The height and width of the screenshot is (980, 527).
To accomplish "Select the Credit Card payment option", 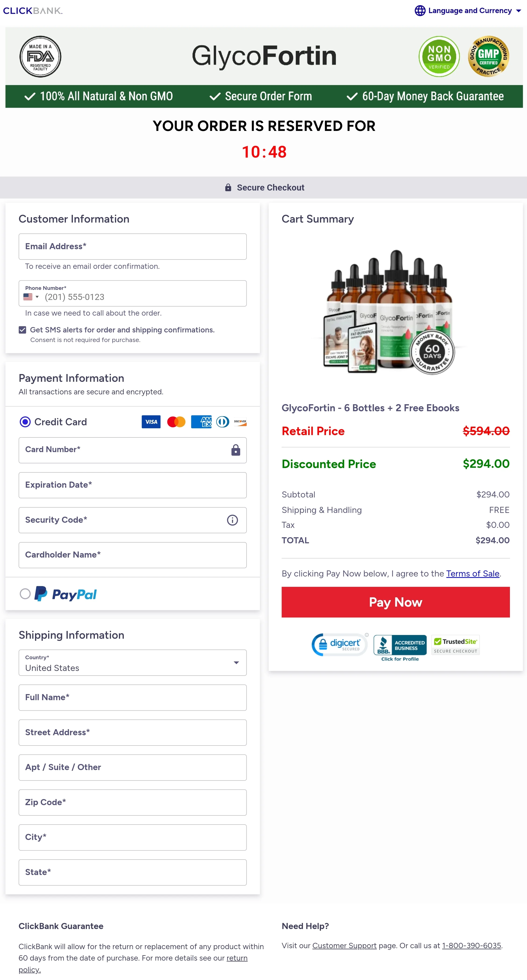I will (x=25, y=422).
